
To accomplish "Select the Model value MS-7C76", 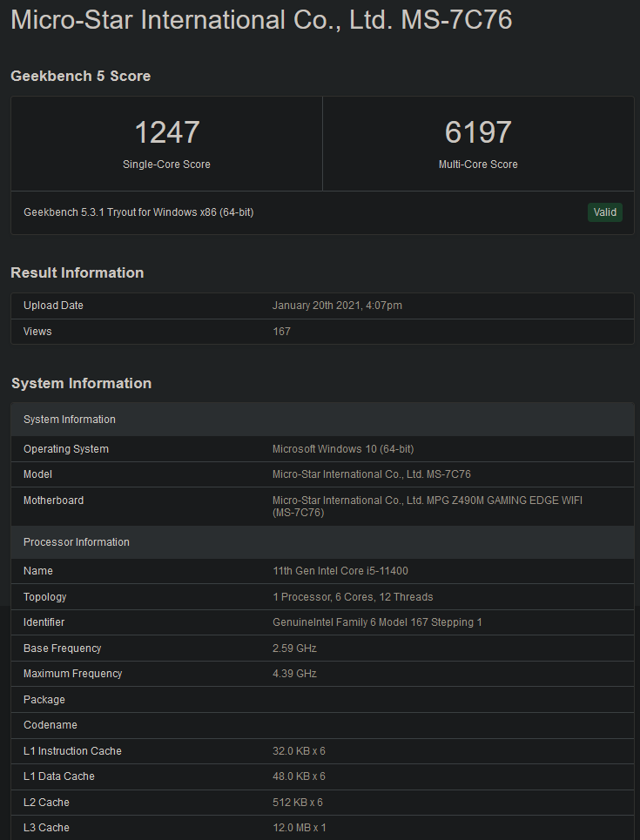I will [x=372, y=474].
